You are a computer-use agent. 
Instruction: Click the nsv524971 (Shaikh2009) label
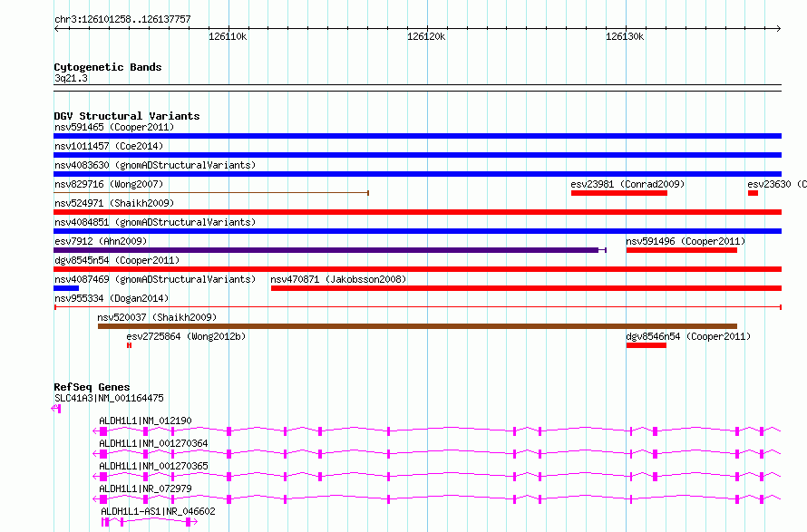click(114, 203)
